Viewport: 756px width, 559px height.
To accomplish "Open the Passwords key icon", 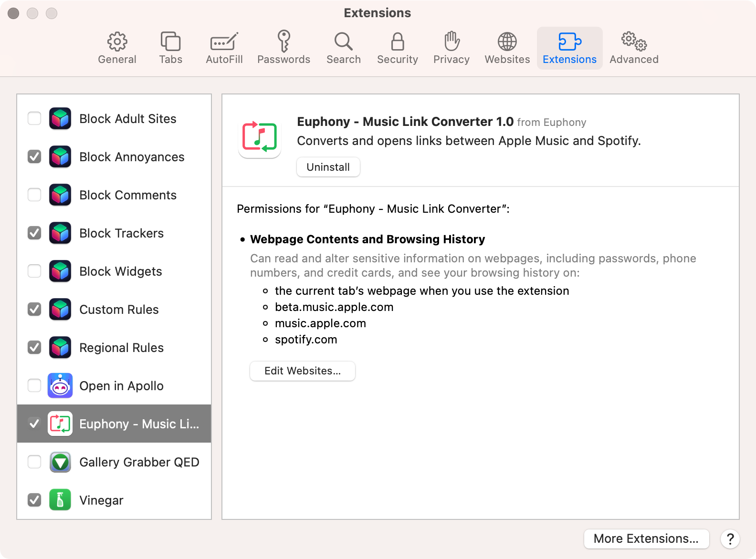I will [284, 41].
